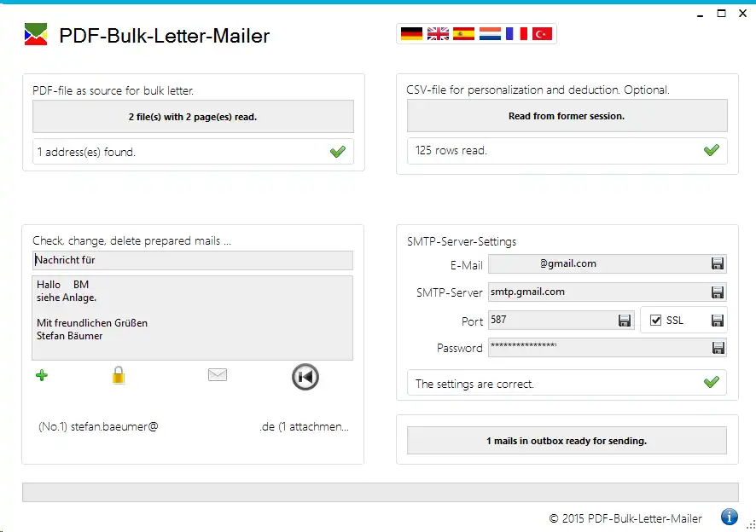Edit the subject field 'Nachricht für'
The image size is (756, 532).
(x=192, y=260)
